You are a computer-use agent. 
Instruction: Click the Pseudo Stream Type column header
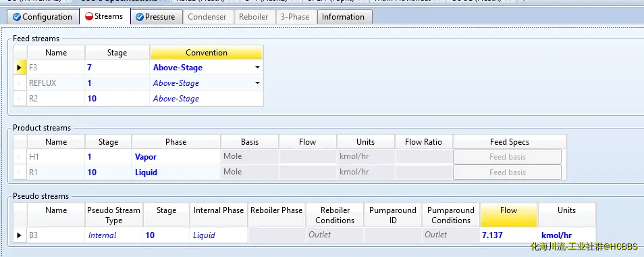click(x=114, y=214)
